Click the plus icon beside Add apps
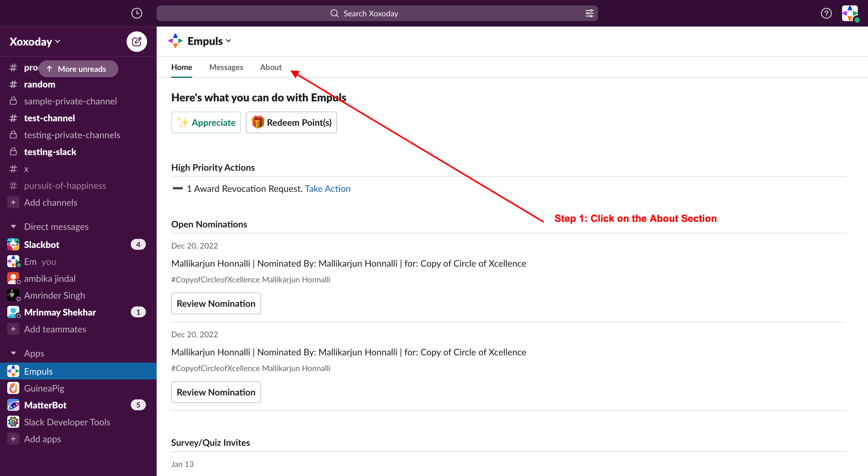Viewport: 868px width, 476px height. coord(13,439)
